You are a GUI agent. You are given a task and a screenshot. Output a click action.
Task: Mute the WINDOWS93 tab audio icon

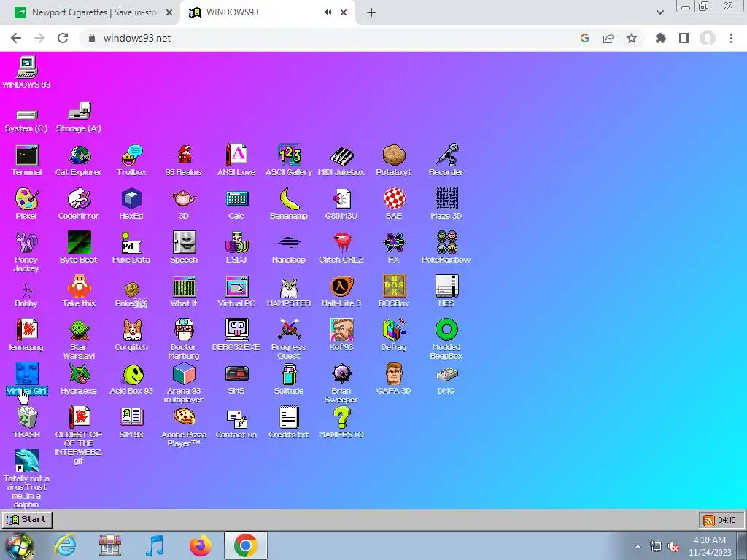click(328, 12)
